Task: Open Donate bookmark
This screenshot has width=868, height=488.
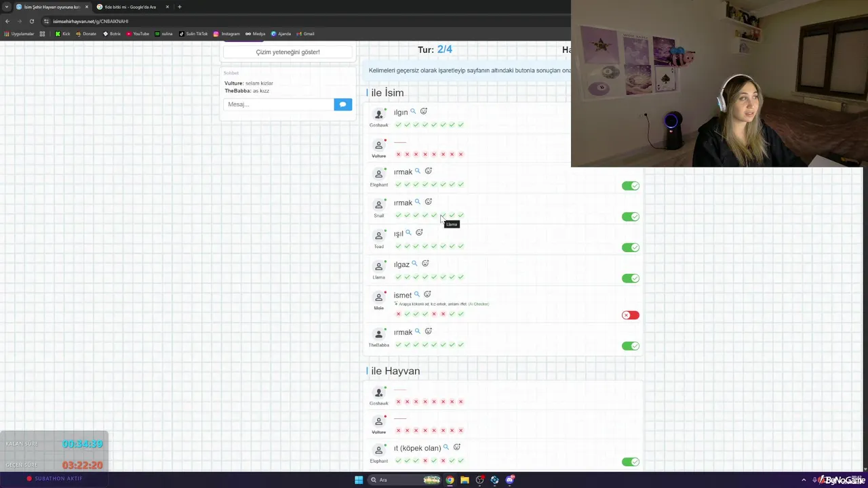Action: [x=86, y=34]
